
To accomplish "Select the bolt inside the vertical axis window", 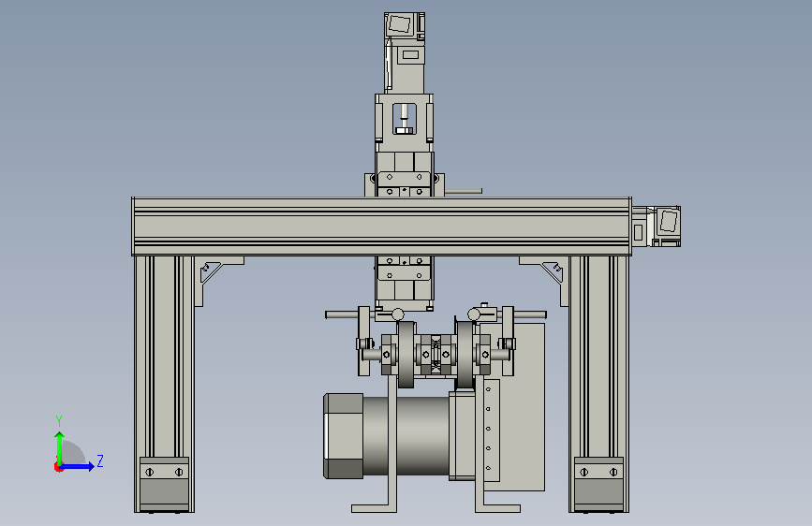I will point(405,119).
